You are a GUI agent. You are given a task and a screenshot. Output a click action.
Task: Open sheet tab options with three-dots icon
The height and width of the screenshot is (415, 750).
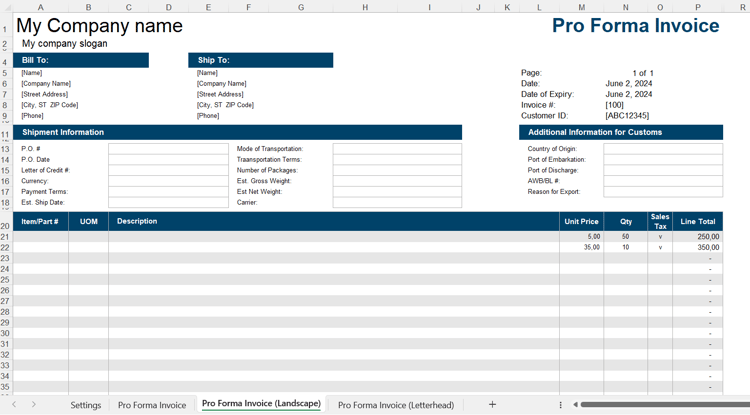560,405
